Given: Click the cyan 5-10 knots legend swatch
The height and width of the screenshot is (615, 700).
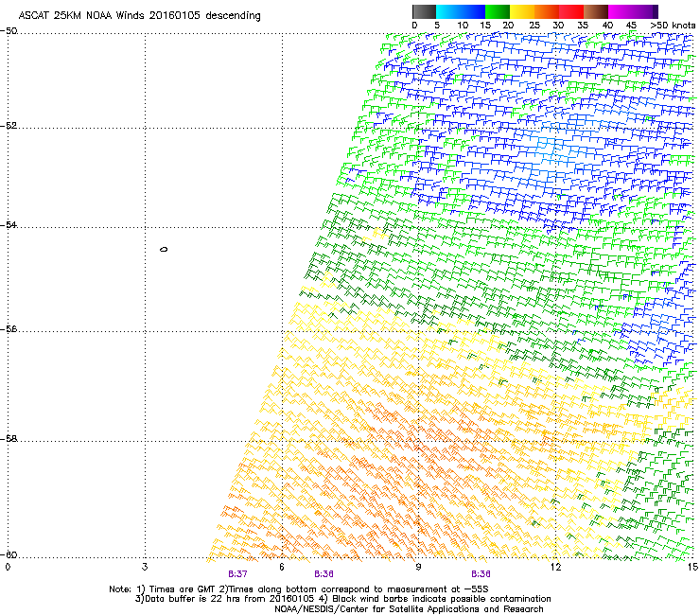Looking at the screenshot, I should coord(447,11).
